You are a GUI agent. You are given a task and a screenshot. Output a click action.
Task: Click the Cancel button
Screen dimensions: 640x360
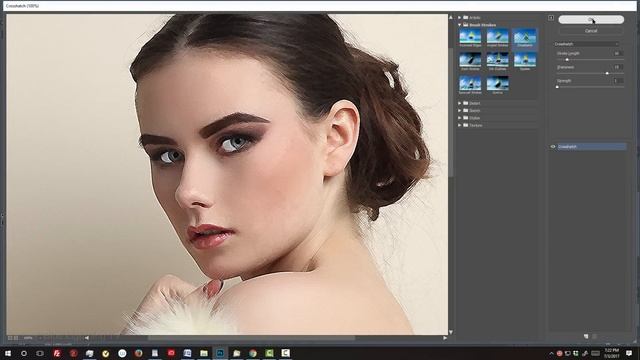(591, 31)
